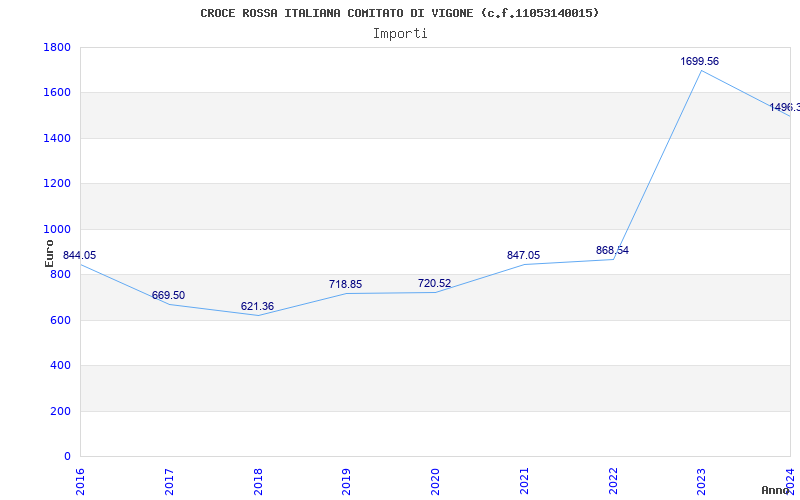800x500 pixels.
Task: Select the 844.05 data label
Action: click(79, 255)
